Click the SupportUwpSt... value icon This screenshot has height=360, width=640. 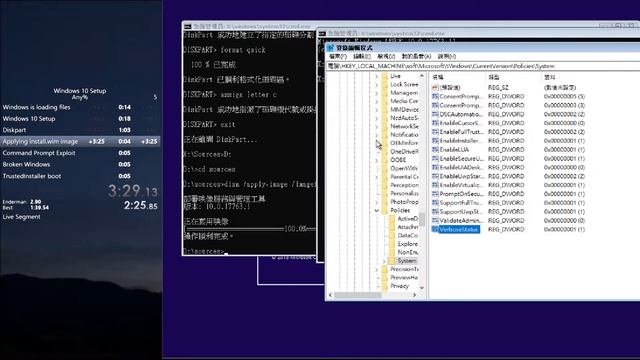coord(435,211)
